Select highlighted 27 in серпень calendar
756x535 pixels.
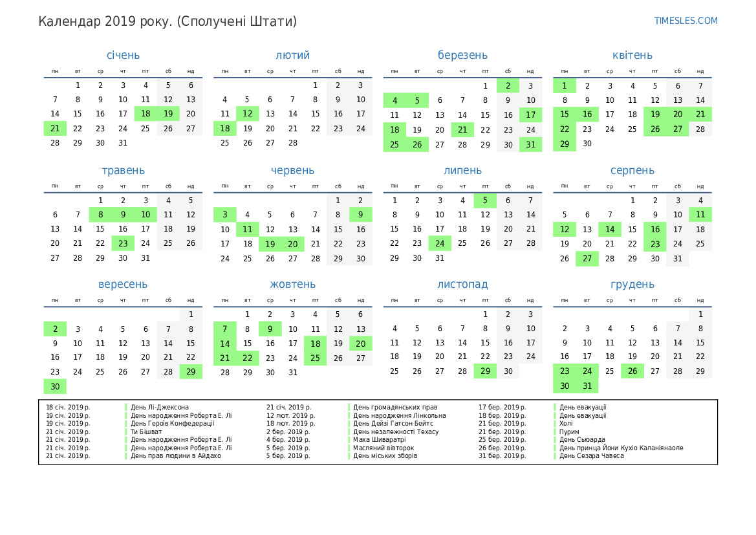coord(587,258)
